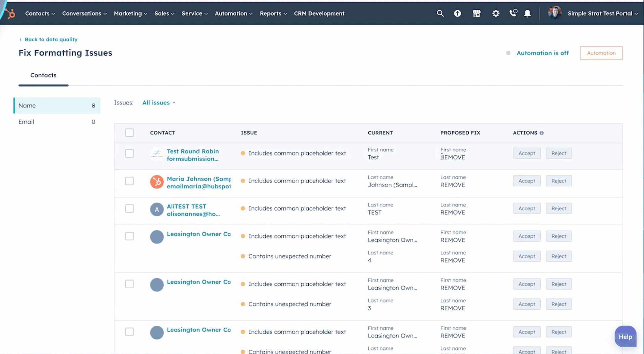Screen dimensions: 644x354
Task: Open the All issues filter dropdown
Action: coord(158,103)
